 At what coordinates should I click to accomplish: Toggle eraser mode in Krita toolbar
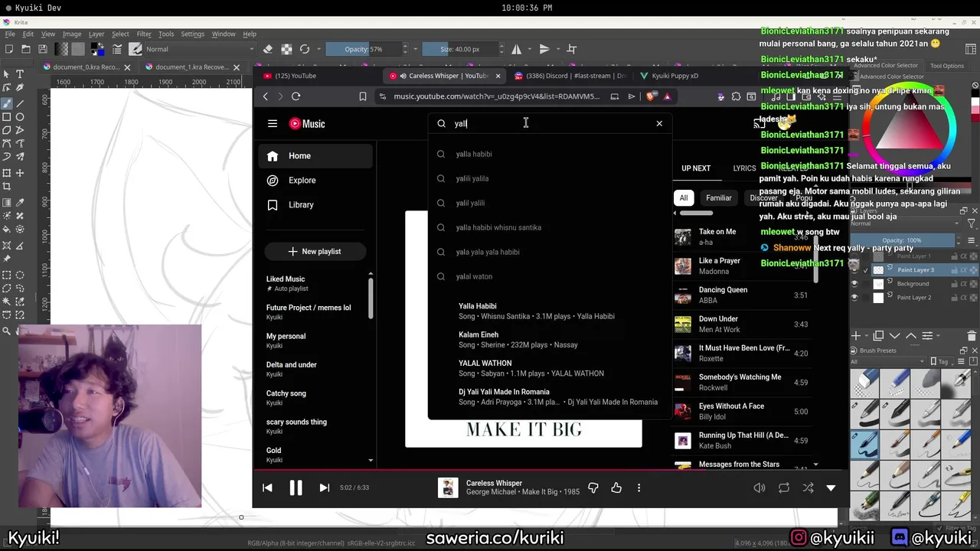[268, 49]
